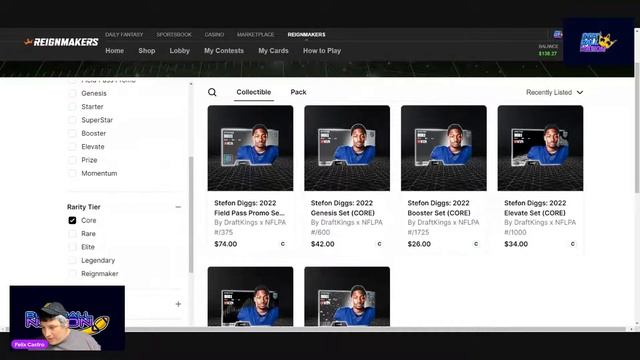640x360 pixels.
Task: Collapse the Rarity Tier section
Action: tap(178, 207)
